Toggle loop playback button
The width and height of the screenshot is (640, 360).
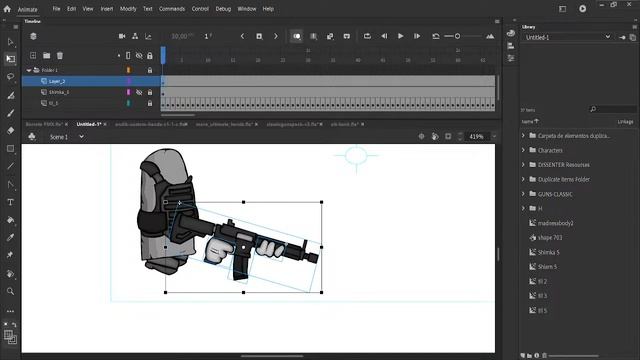pos(367,36)
